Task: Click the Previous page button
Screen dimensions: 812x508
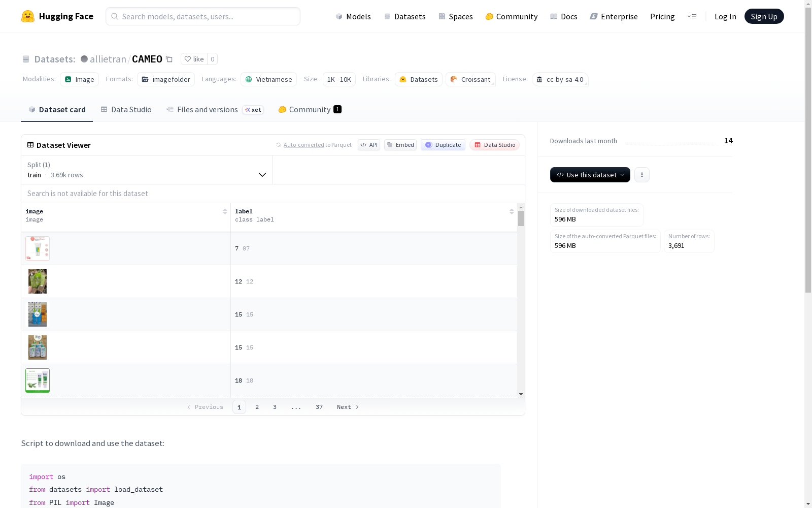Action: [205, 407]
